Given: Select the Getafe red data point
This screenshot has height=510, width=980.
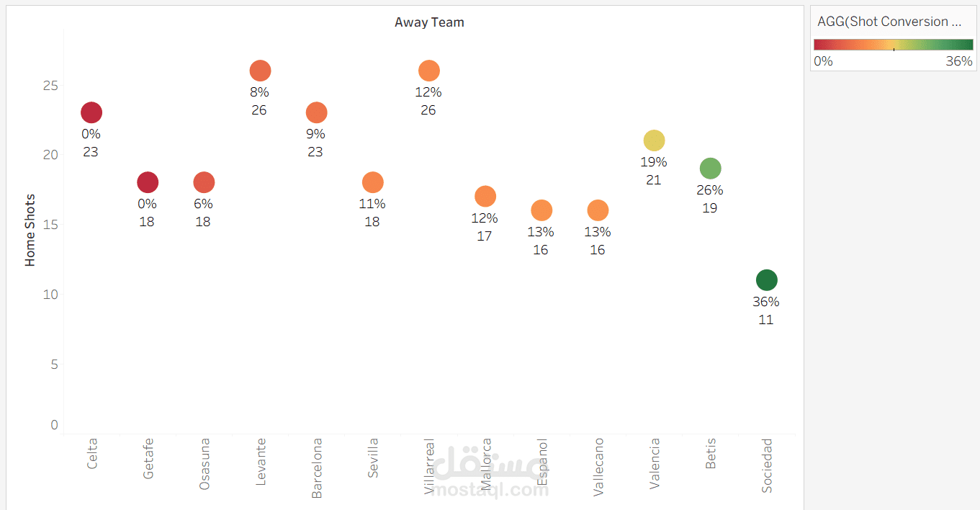Looking at the screenshot, I should 147,182.
